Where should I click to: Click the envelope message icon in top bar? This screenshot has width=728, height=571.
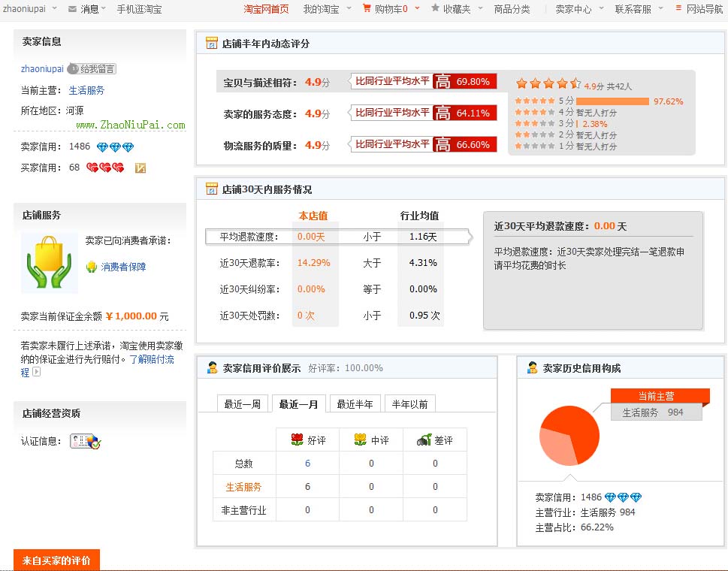click(x=72, y=9)
